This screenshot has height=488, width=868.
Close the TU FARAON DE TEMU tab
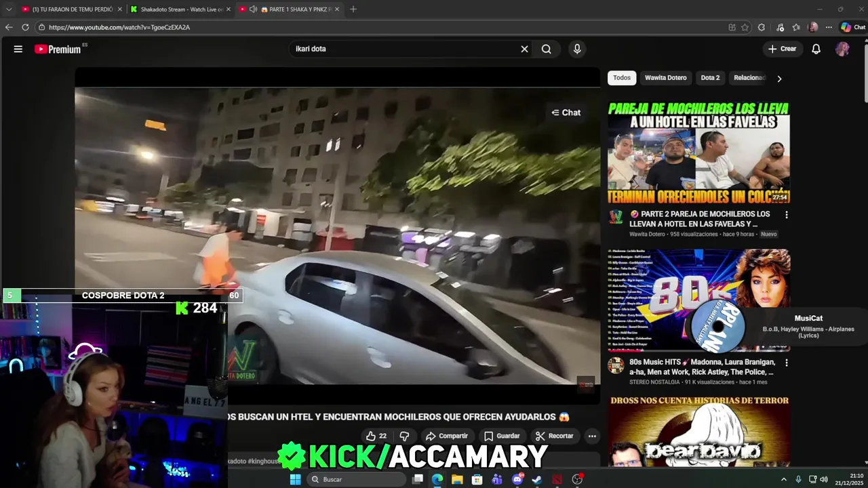tap(119, 9)
